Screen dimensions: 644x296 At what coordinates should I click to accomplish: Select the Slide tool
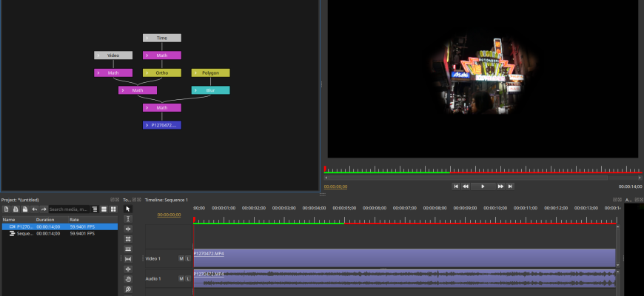(128, 269)
